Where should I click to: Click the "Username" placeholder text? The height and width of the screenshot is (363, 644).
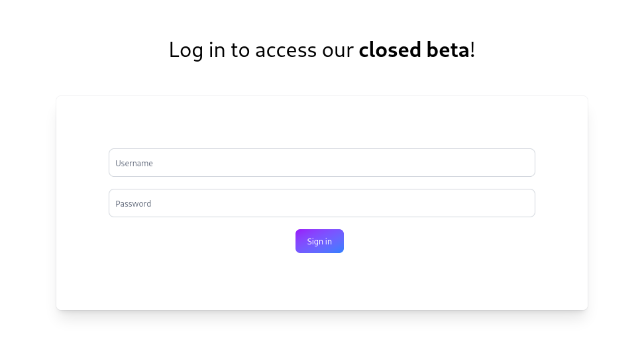coord(134,164)
